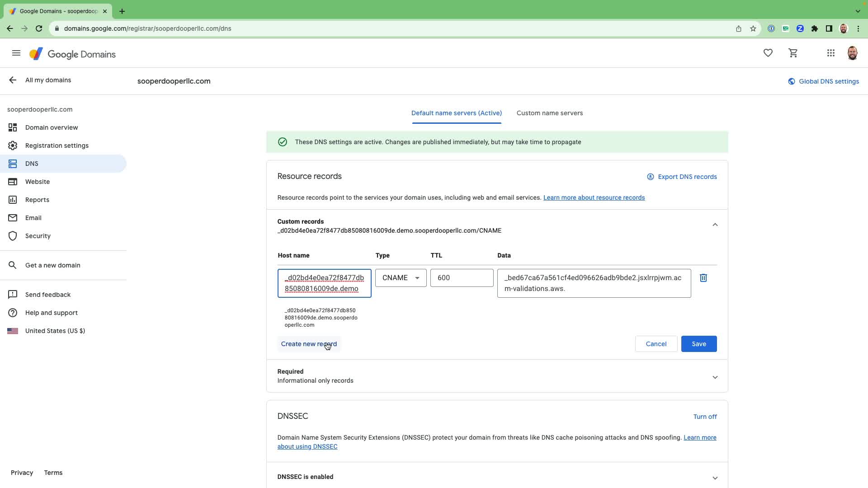Save the DNS record
The height and width of the screenshot is (488, 868).
point(698,344)
